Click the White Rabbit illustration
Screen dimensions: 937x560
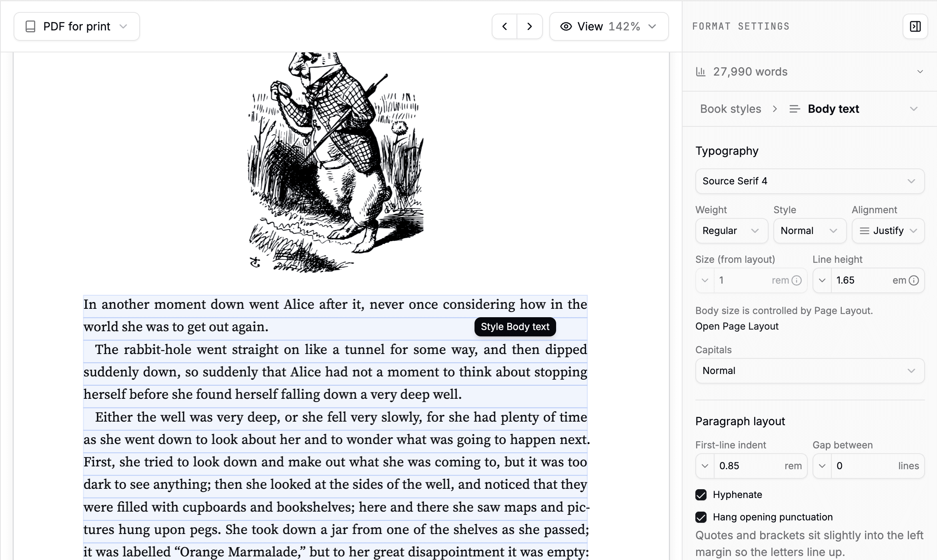pos(335,162)
